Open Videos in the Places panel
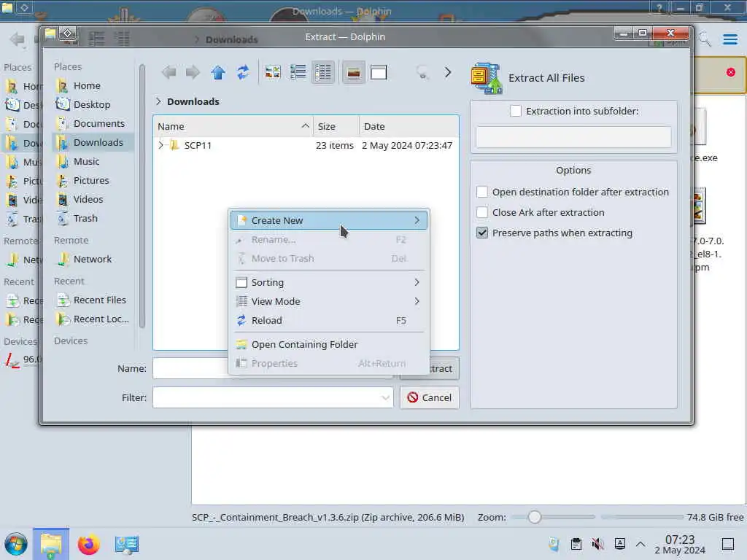The height and width of the screenshot is (560, 747). point(93,200)
